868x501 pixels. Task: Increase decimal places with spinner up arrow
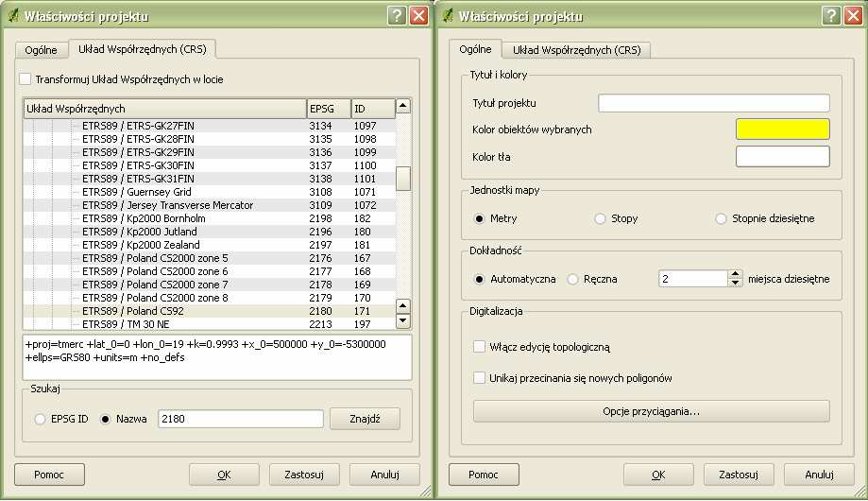click(735, 274)
